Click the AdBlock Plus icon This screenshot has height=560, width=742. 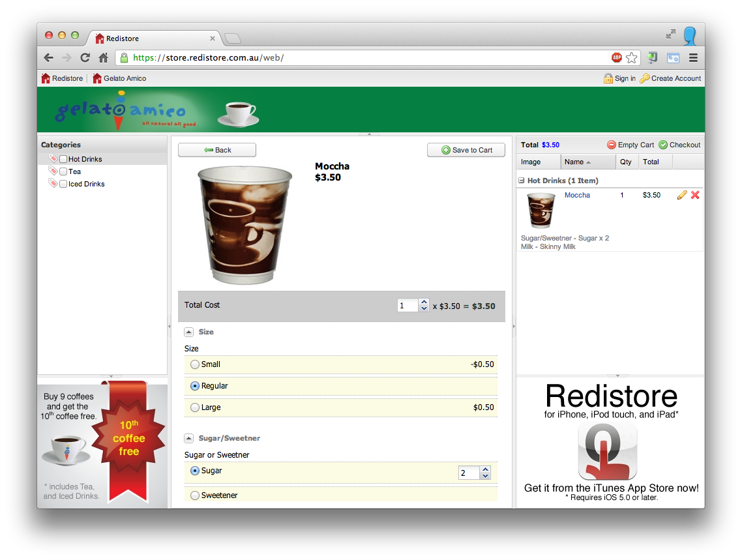[617, 58]
